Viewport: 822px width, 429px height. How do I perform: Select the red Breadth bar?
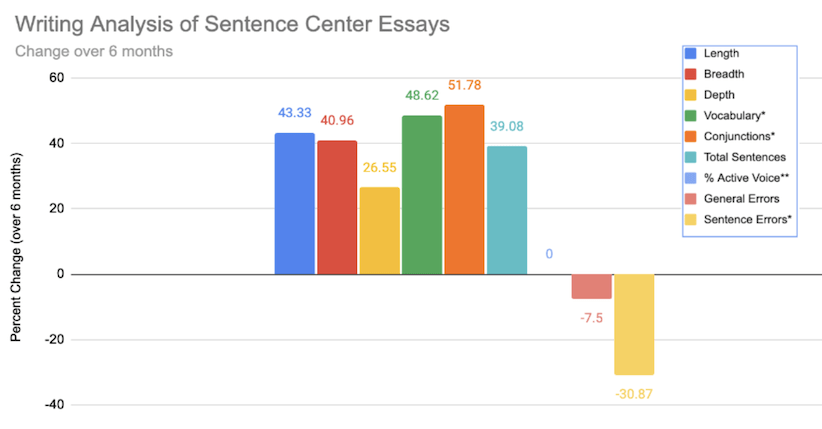click(x=337, y=207)
